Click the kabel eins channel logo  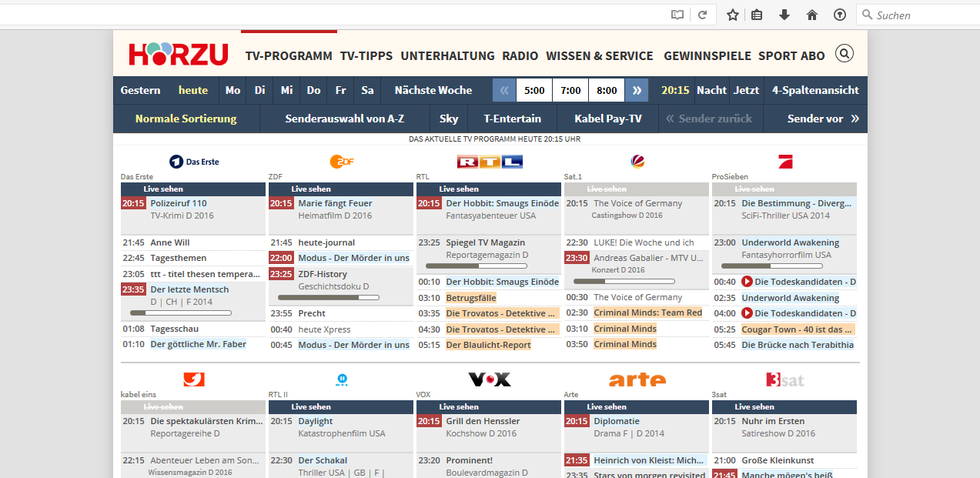(x=194, y=379)
